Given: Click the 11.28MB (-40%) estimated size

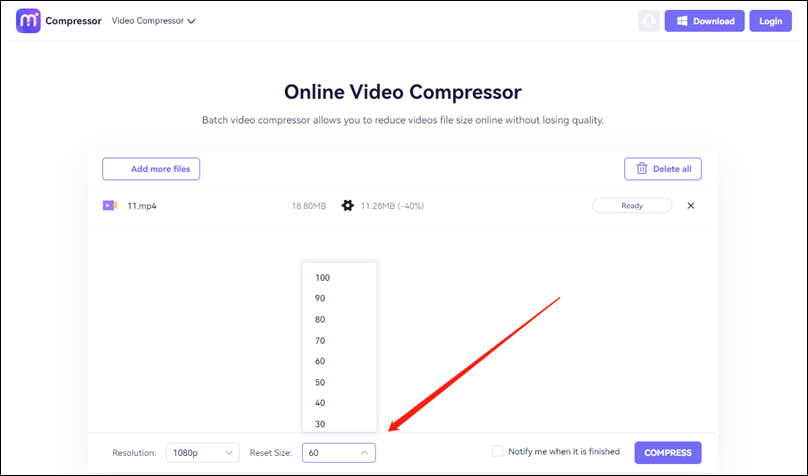Looking at the screenshot, I should 392,206.
